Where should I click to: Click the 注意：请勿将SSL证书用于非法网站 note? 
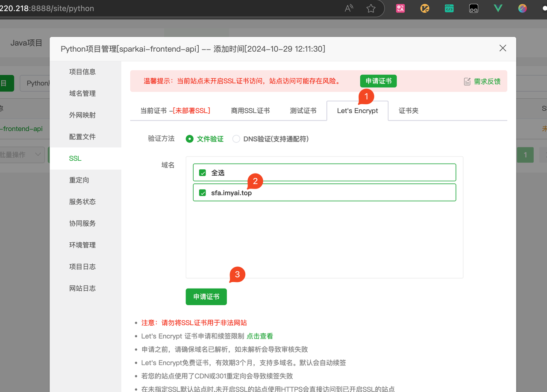pos(194,323)
